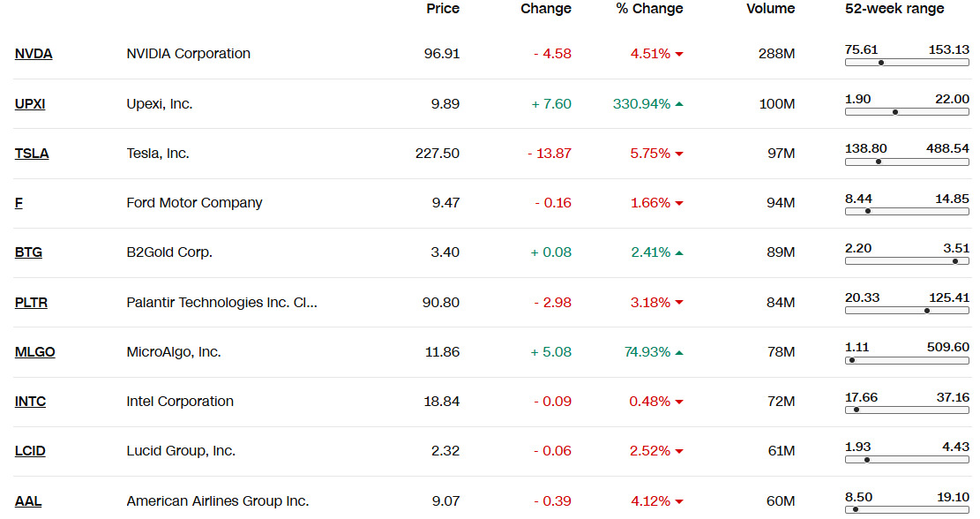Go to the TSLA ticker page

point(32,154)
